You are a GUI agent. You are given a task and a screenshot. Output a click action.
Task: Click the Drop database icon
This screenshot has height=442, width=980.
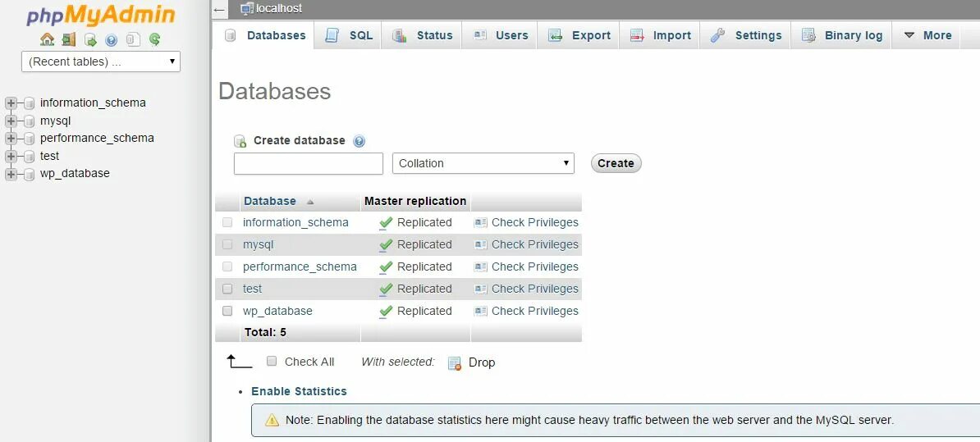pos(455,362)
